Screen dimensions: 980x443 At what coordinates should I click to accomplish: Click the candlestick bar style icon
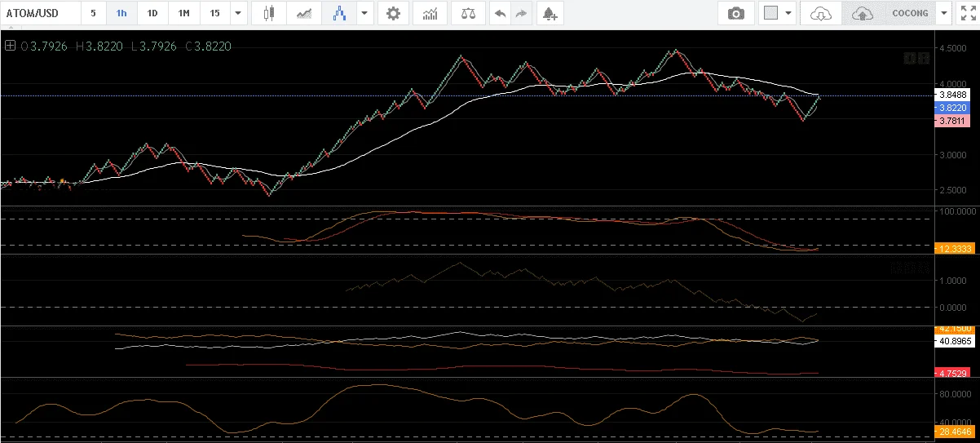270,13
